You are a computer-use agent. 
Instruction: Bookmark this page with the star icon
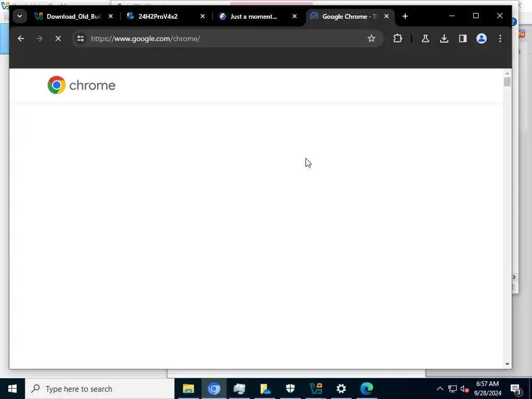tap(371, 38)
